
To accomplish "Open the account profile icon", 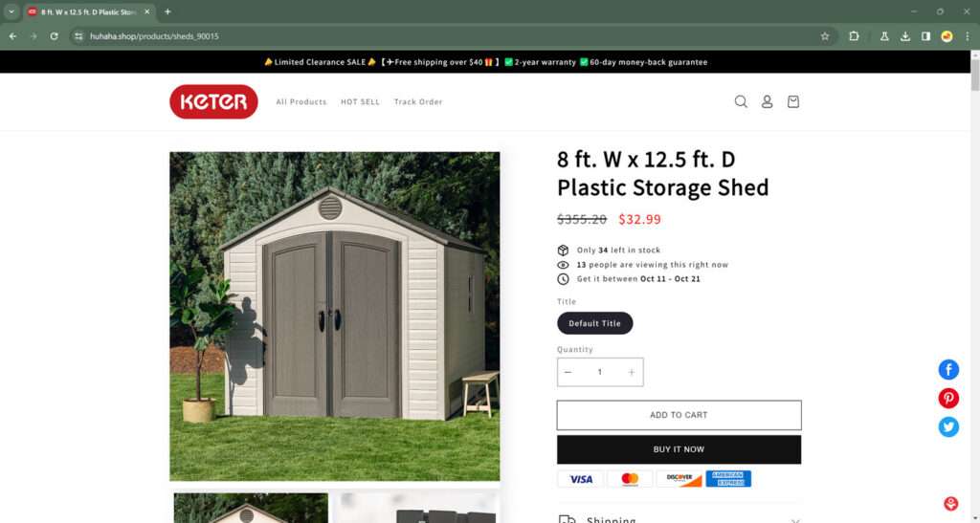I will (x=767, y=101).
